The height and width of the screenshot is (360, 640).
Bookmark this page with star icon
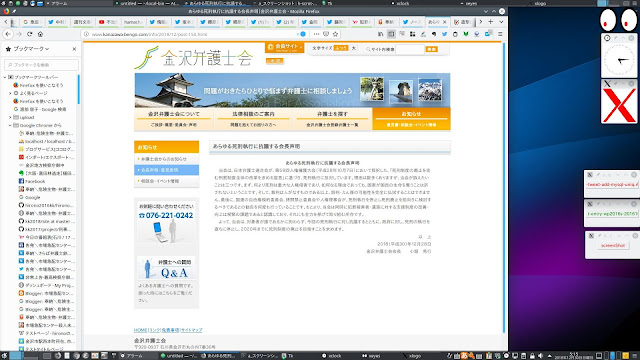point(336,34)
